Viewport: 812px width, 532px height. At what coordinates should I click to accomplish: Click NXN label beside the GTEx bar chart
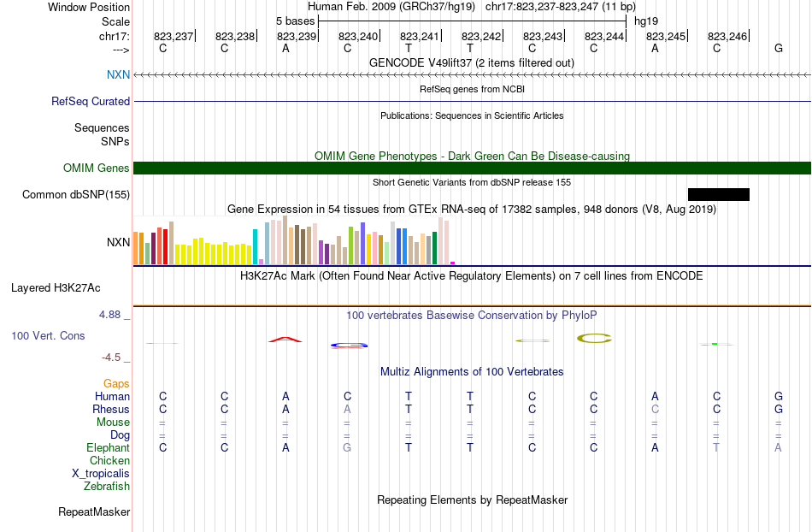[118, 242]
